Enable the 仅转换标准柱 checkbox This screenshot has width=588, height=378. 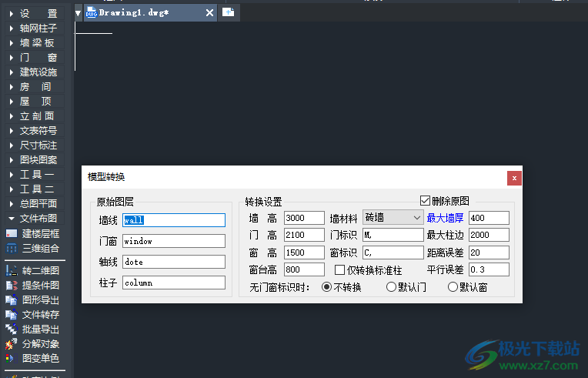pyautogui.click(x=339, y=269)
